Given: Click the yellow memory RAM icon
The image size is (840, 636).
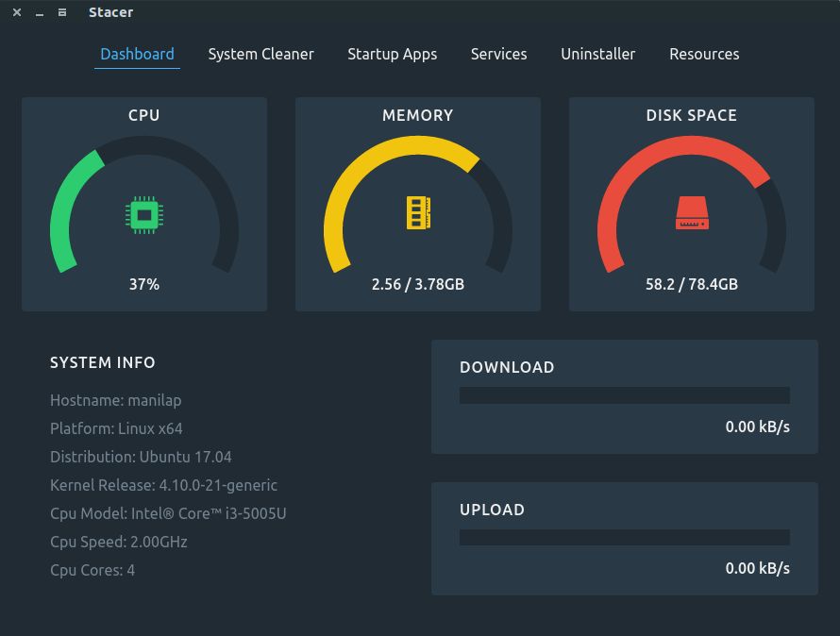Looking at the screenshot, I should click(x=418, y=212).
